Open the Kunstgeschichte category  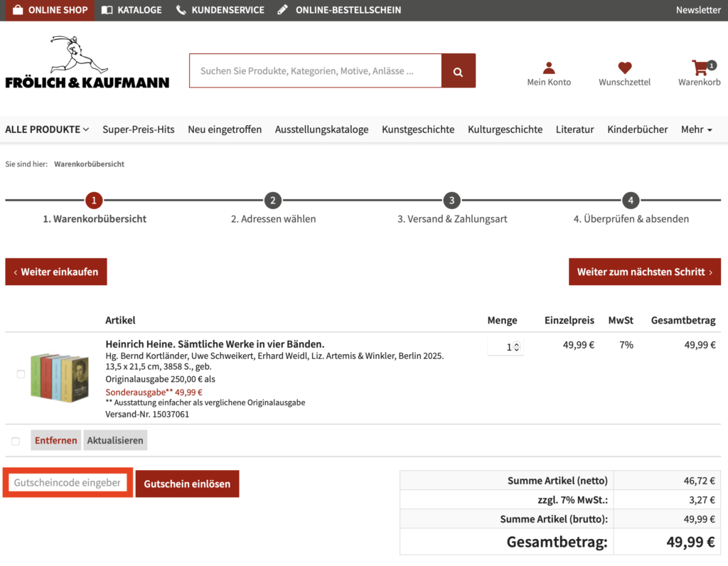pos(417,129)
